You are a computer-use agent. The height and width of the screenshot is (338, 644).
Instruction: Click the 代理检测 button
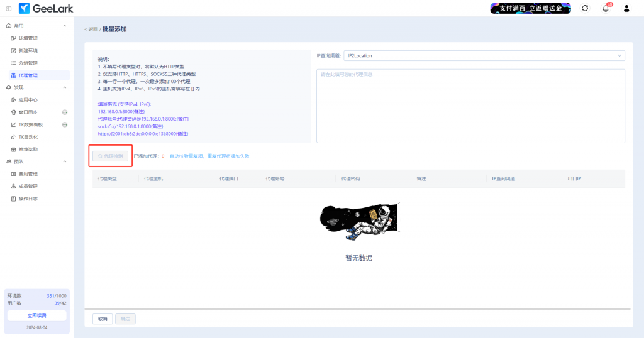(111, 155)
